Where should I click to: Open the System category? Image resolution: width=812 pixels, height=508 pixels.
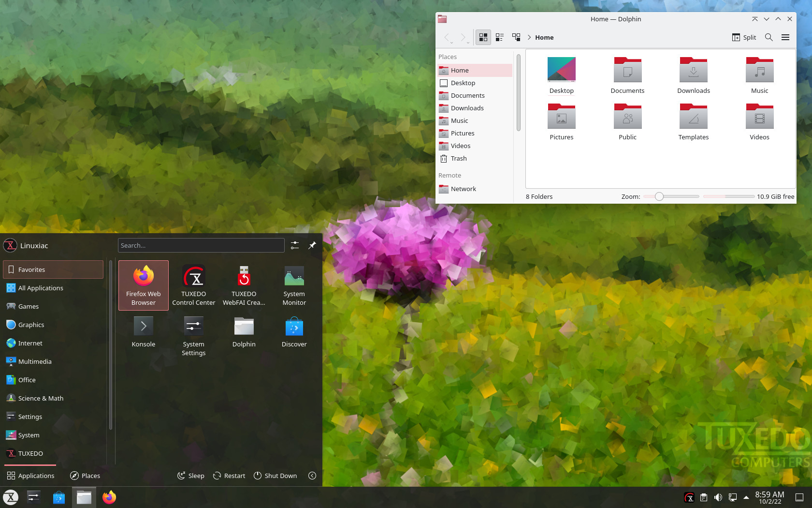(x=53, y=435)
